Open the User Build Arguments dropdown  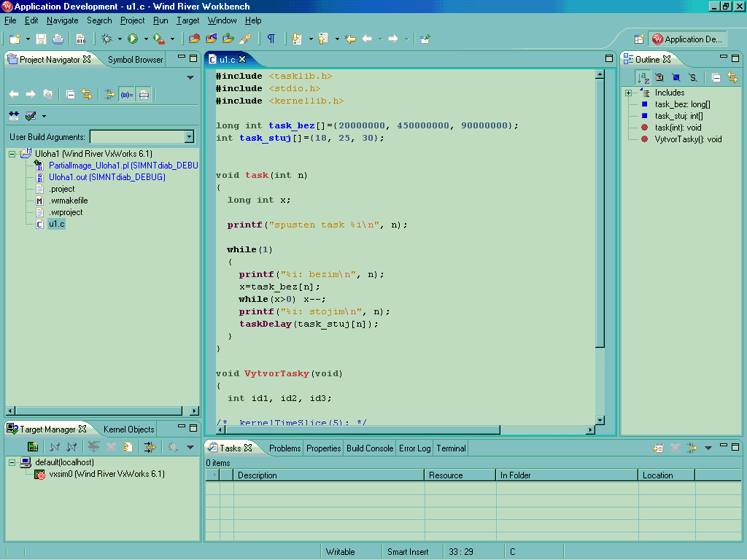189,136
